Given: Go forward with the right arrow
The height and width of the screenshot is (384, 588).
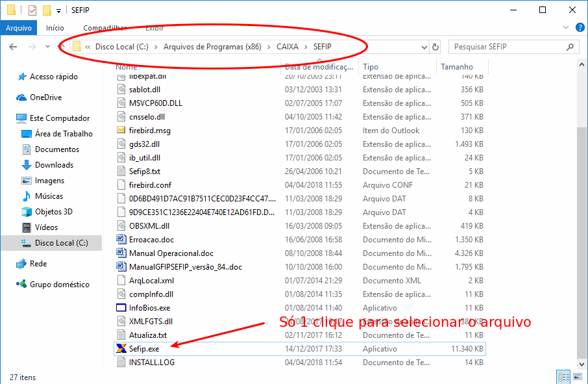Looking at the screenshot, I should [32, 47].
